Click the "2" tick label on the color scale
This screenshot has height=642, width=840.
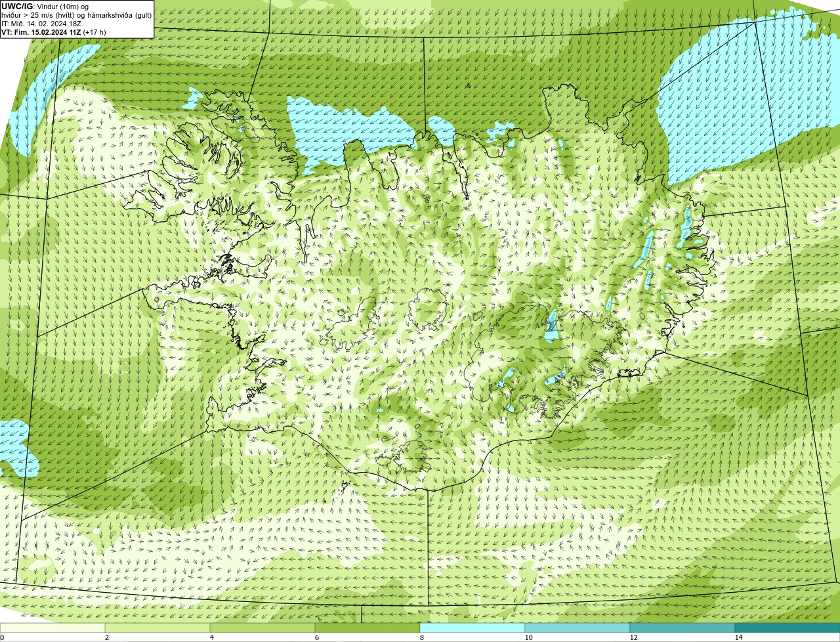[x=106, y=637]
